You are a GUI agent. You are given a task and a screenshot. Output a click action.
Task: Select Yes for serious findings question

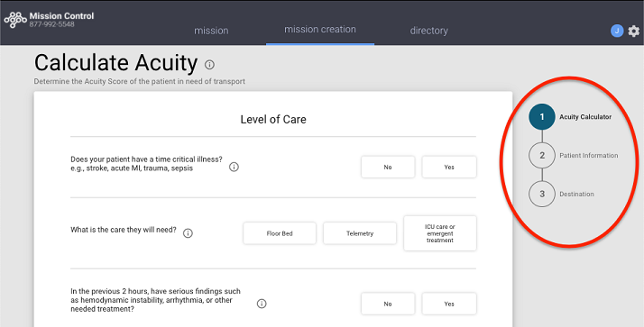[449, 304]
